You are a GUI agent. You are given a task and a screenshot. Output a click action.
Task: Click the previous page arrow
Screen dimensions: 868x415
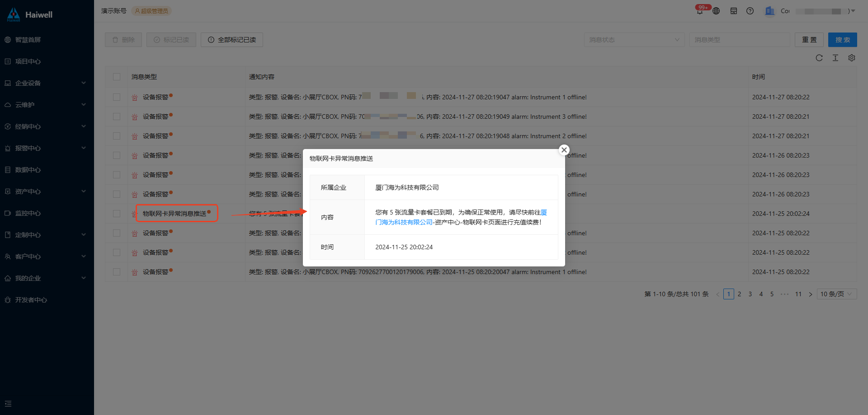coord(717,294)
